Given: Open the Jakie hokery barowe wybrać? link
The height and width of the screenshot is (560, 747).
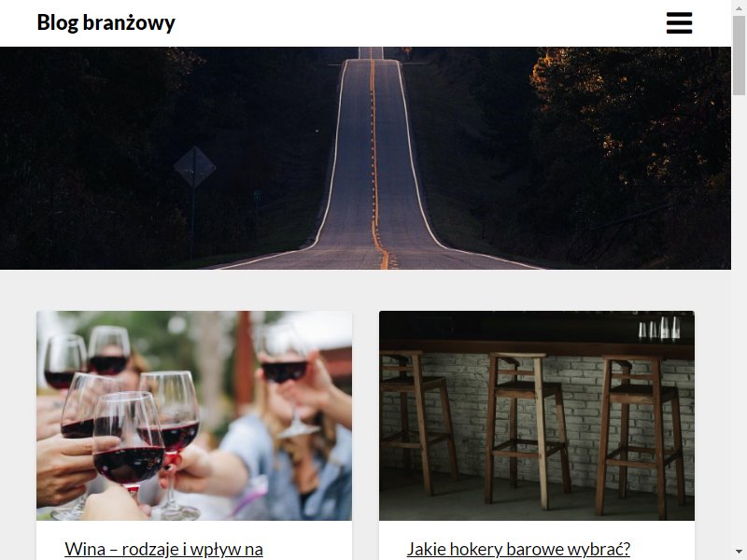Looking at the screenshot, I should click(x=518, y=550).
